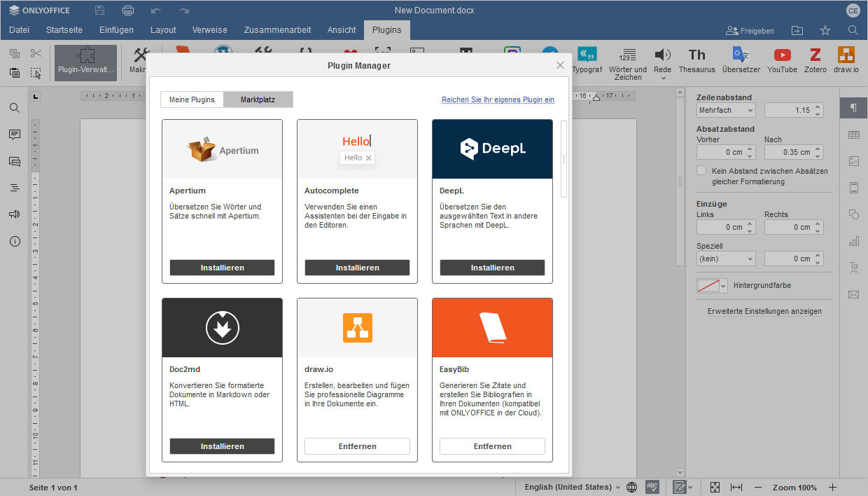This screenshot has width=868, height=496.
Task: Click the favorite star icon in header
Action: 825,30
